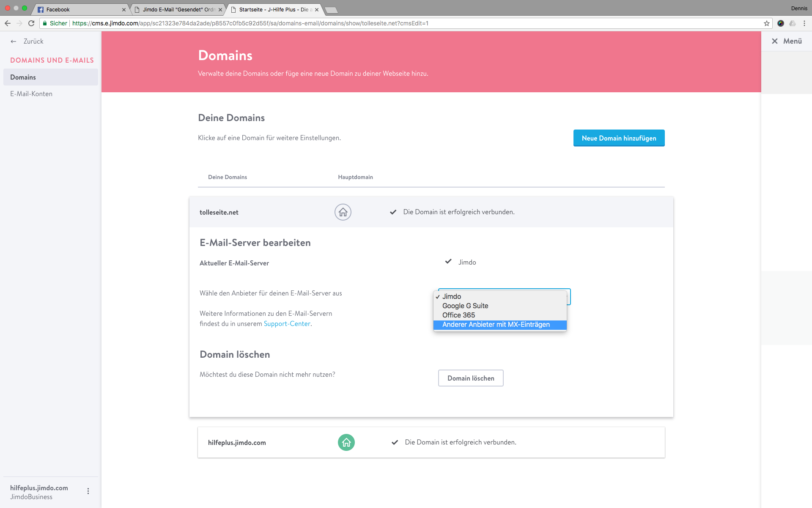Switch to the Facebook tab
This screenshot has height=508, width=812.
[x=80, y=9]
